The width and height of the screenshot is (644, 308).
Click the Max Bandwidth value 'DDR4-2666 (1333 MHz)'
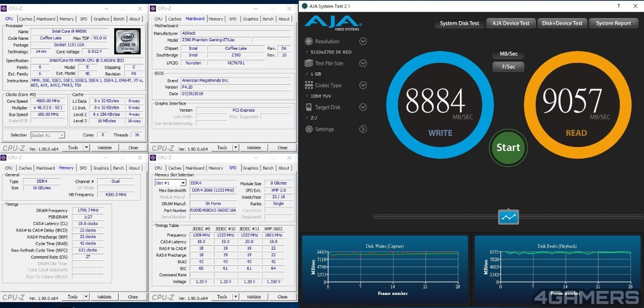(213, 191)
